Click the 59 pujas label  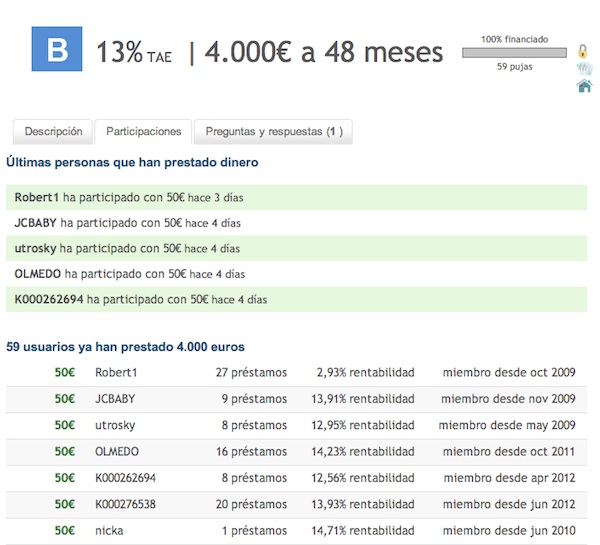(x=514, y=67)
